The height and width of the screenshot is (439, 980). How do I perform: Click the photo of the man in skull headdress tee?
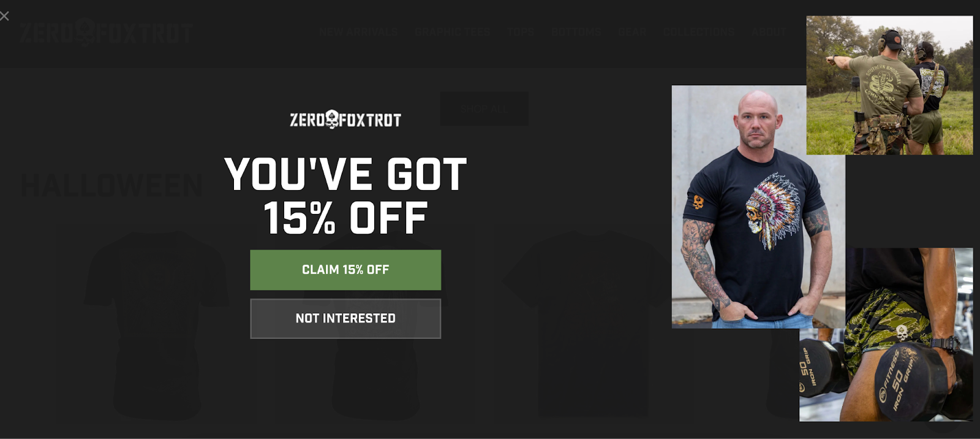pyautogui.click(x=758, y=207)
